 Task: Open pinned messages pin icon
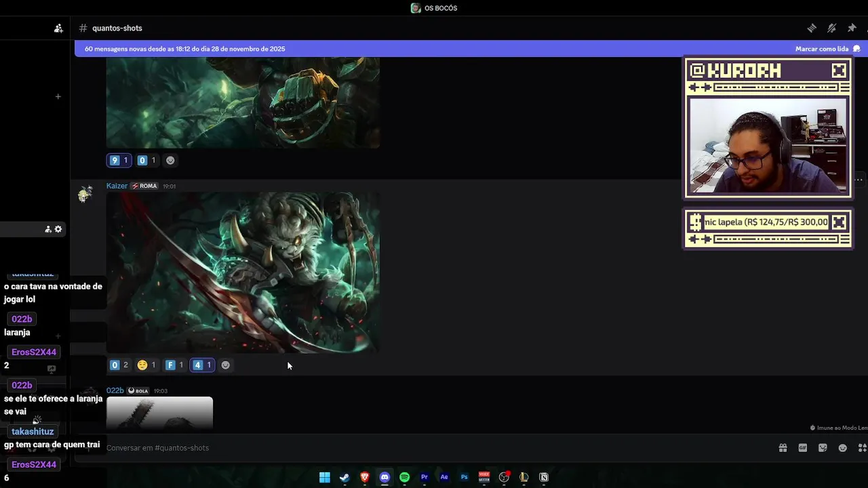click(x=852, y=28)
